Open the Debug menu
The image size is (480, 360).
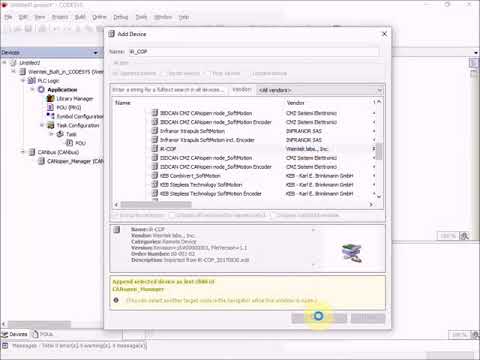pyautogui.click(x=121, y=17)
